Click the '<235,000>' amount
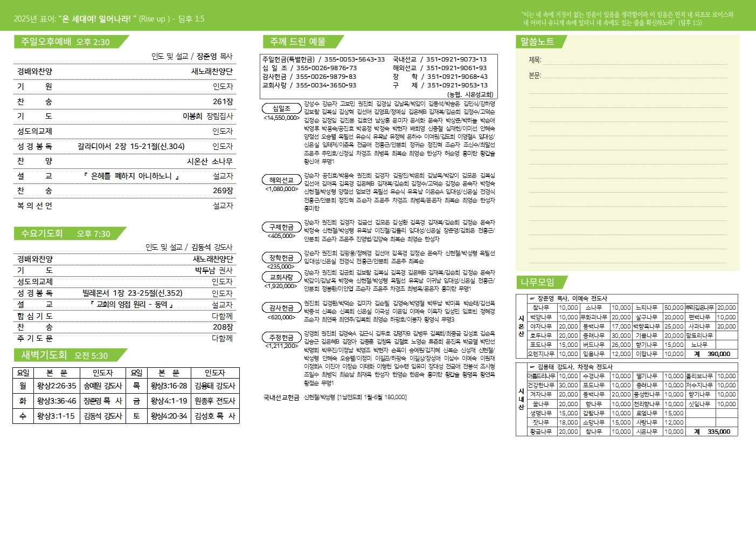Viewport: 756px width, 535px height. (x=281, y=266)
